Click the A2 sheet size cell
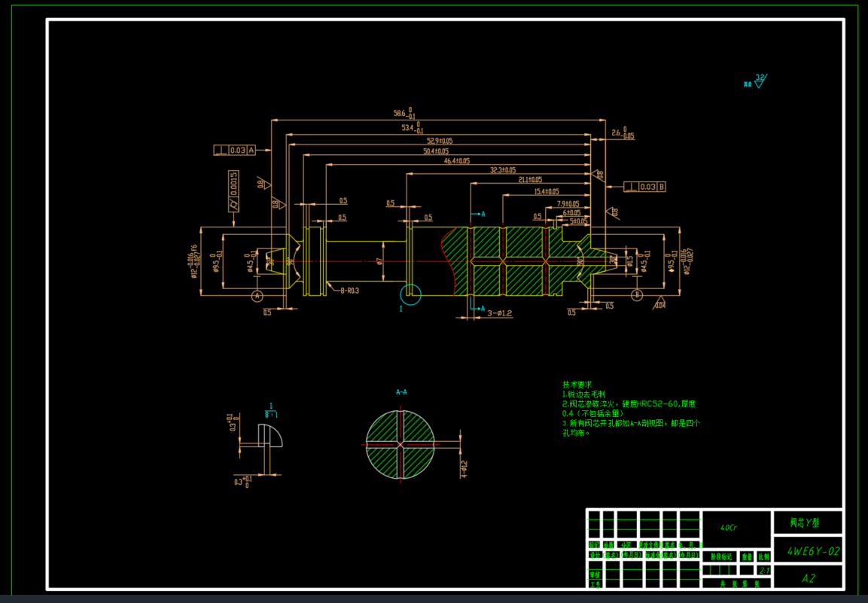This screenshot has width=868, height=603. tap(809, 578)
